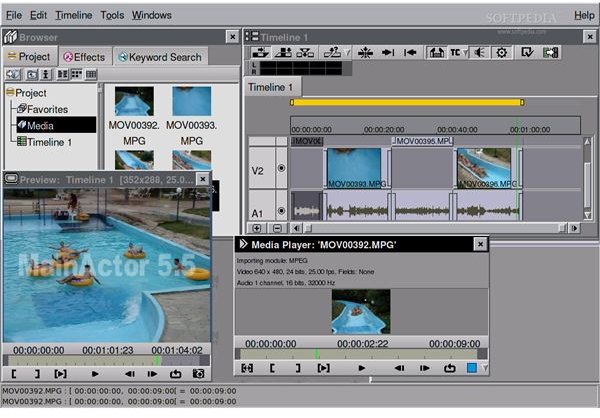Click the replace clip icon in Timeline toolbar

tap(305, 52)
